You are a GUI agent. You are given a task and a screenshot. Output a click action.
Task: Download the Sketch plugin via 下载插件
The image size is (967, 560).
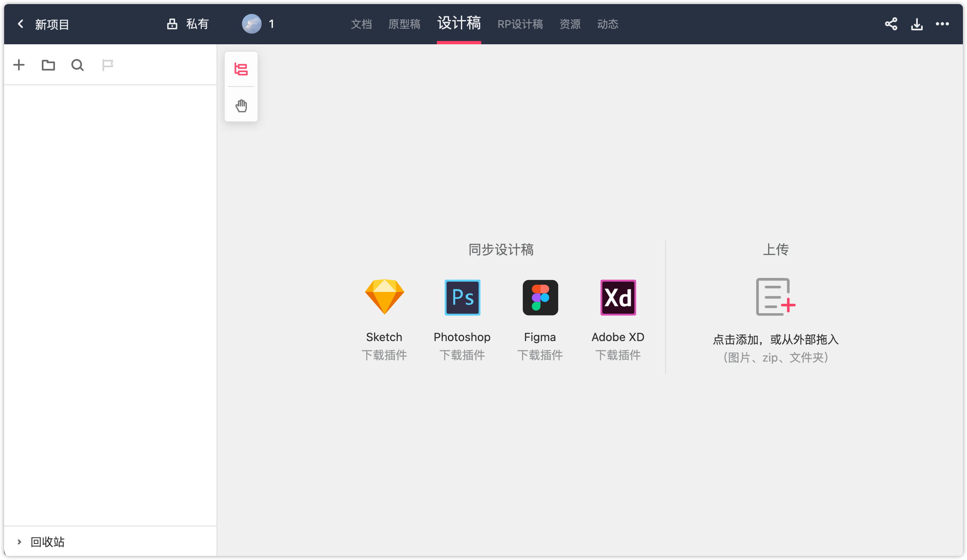[x=384, y=355]
